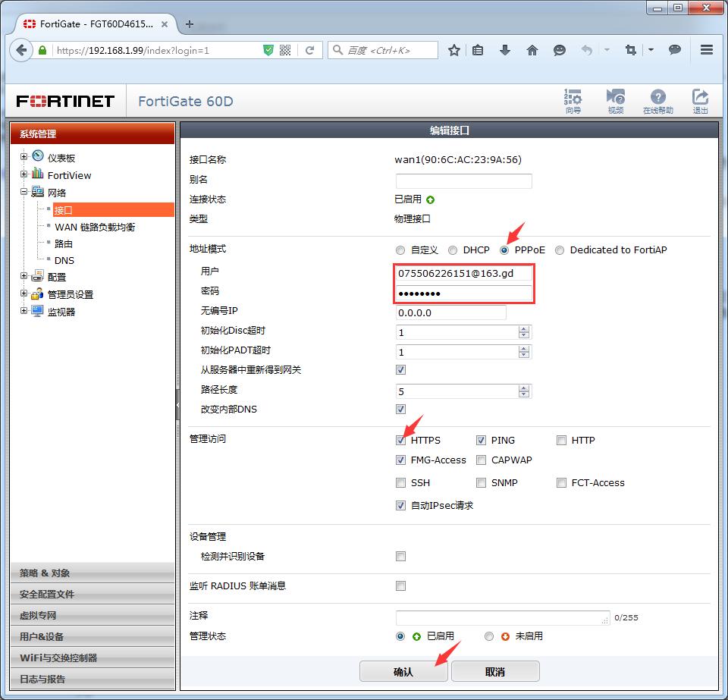The height and width of the screenshot is (700, 728).
Task: Open 在线帮助 online help icon
Action: 657,101
